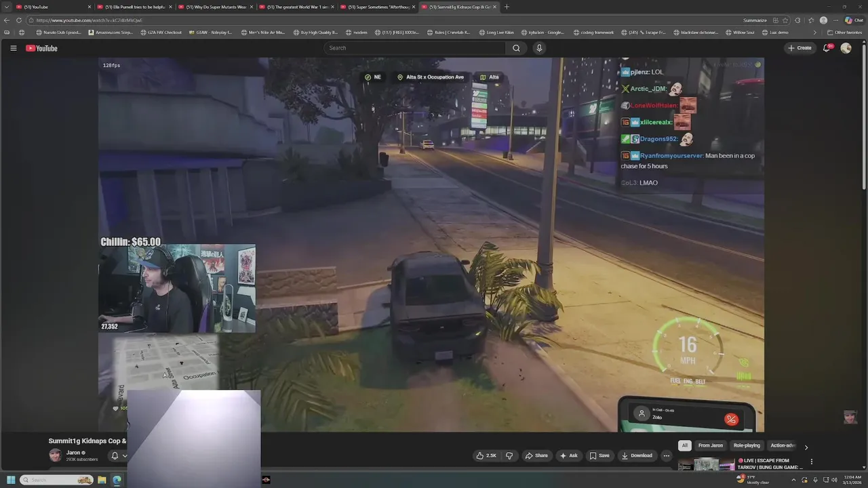Switch to The greatest World War tab
Screen dimensions: 868x488
(x=296, y=7)
